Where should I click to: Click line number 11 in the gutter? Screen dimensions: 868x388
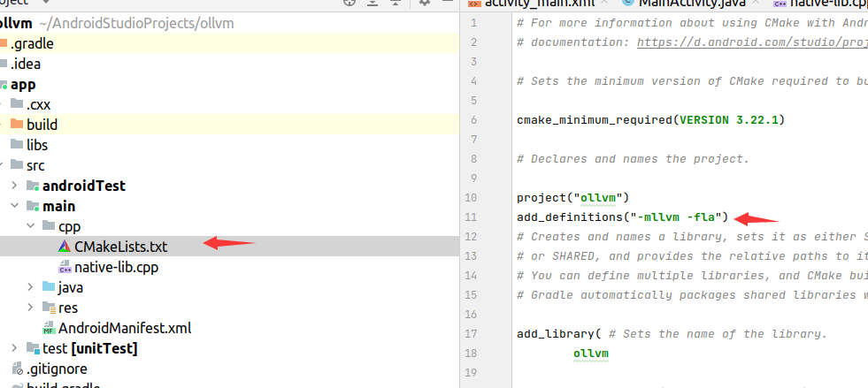[470, 217]
